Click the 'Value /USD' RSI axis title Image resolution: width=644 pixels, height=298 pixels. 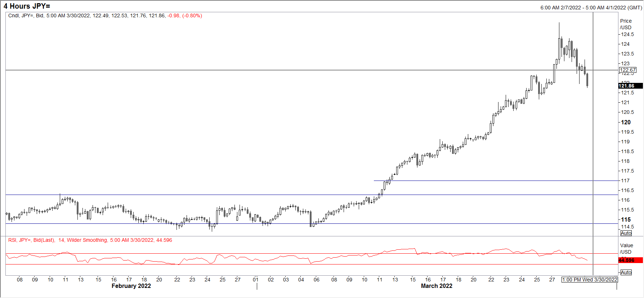[626, 249]
